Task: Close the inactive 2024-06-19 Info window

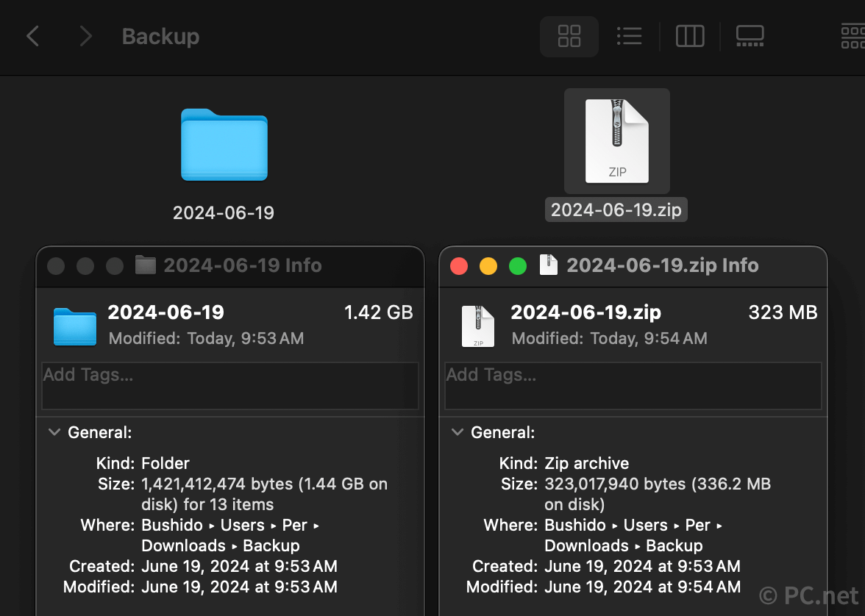Action: [56, 266]
